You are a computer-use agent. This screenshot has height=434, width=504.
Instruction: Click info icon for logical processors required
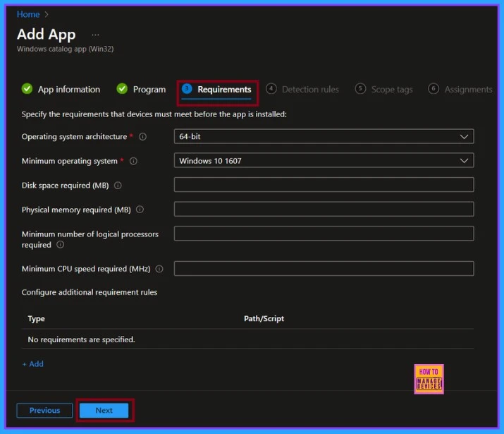60,244
